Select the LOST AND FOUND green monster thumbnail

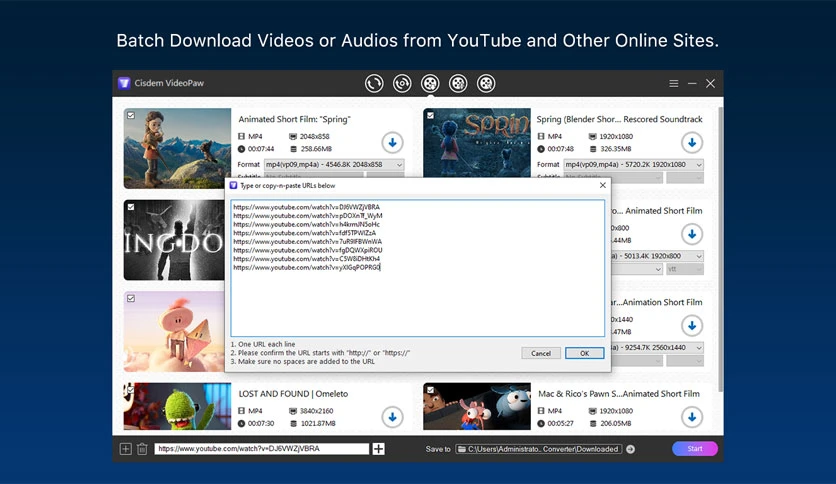point(177,406)
